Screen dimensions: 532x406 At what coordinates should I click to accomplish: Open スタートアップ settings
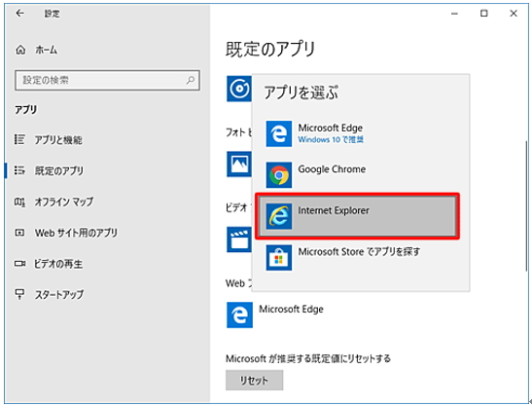(59, 294)
